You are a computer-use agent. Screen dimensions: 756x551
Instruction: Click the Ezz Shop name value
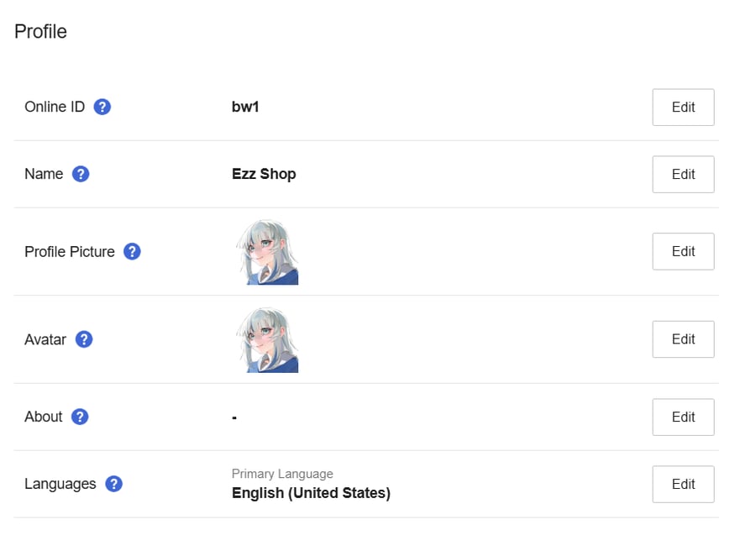tap(264, 174)
